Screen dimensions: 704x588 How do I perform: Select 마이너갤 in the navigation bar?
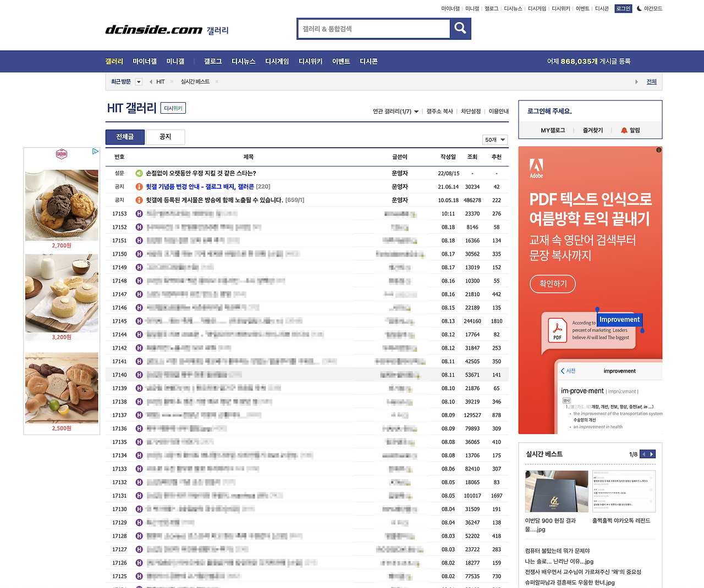144,61
